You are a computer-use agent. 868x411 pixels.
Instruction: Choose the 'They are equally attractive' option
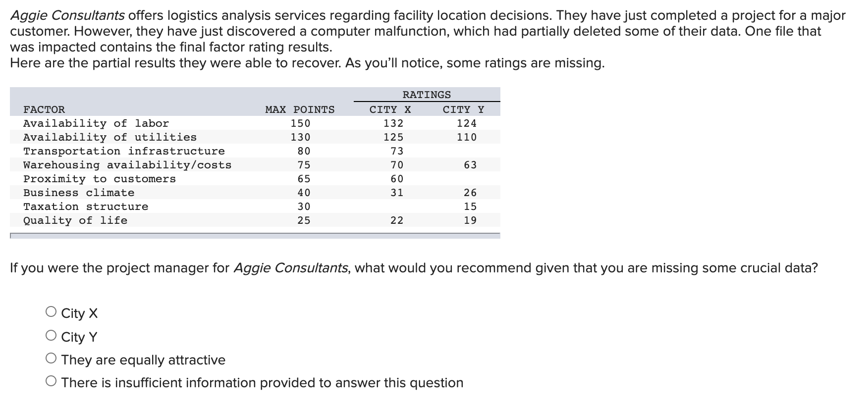[51, 358]
